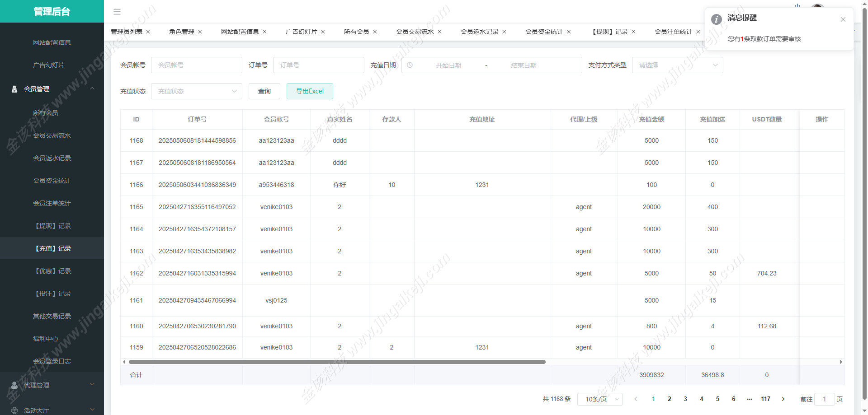Close the 消息提醒 notification popup
This screenshot has width=868, height=415.
[843, 19]
